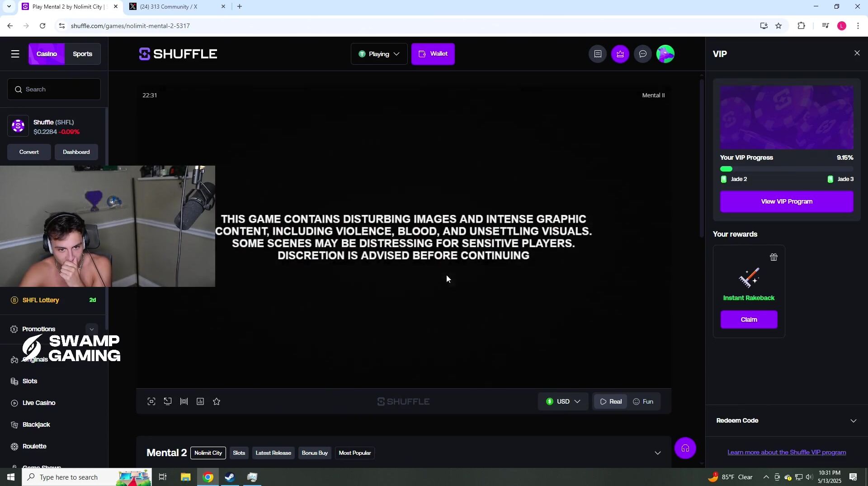Click the Most Popular tag

[x=355, y=453]
